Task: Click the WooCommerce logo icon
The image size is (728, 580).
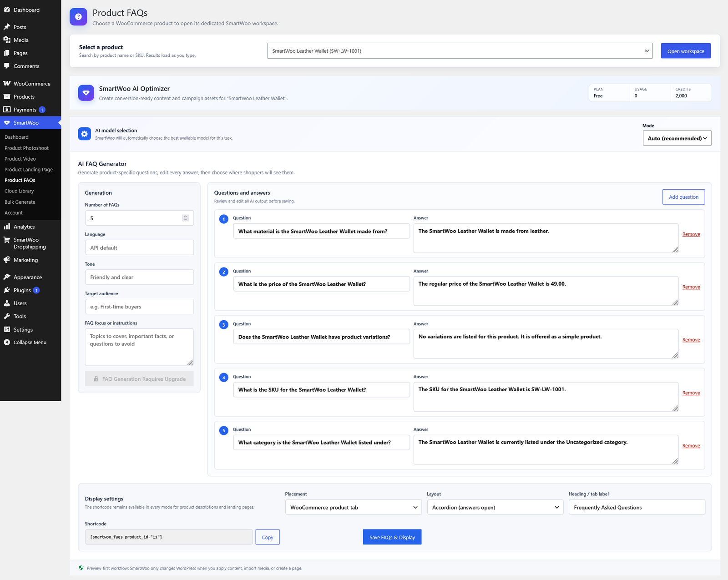Action: 7,84
